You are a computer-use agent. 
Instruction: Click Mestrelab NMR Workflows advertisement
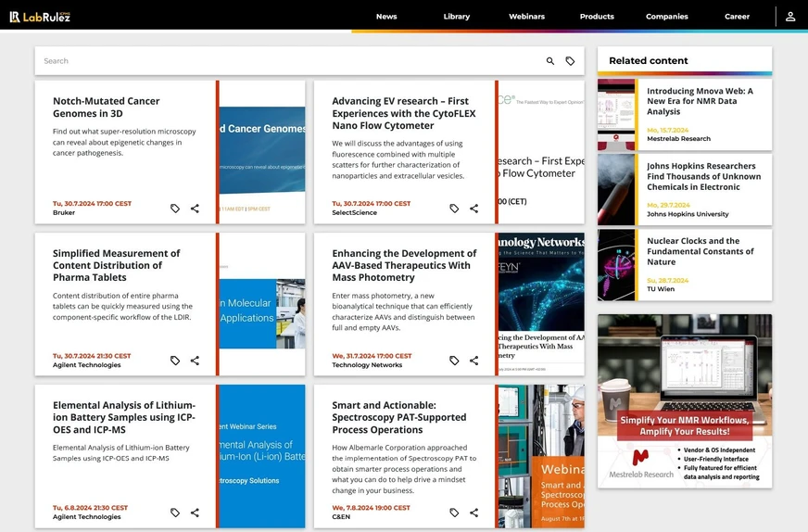[x=685, y=401]
